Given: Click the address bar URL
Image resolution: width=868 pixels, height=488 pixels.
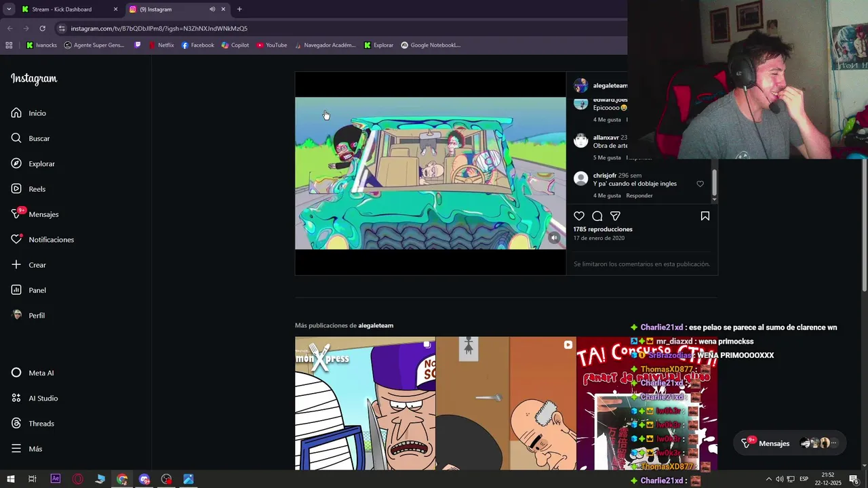Looking at the screenshot, I should [159, 28].
